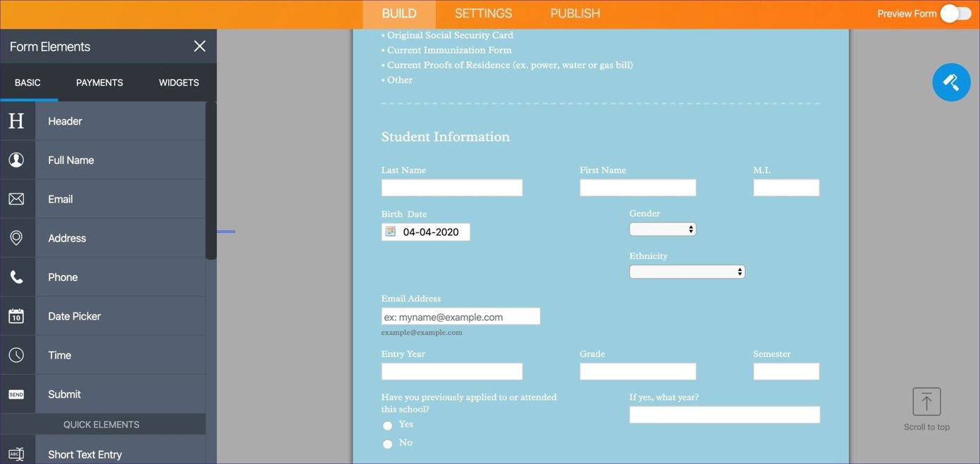This screenshot has width=980, height=464.
Task: Click the Time clock icon
Action: [x=15, y=354]
